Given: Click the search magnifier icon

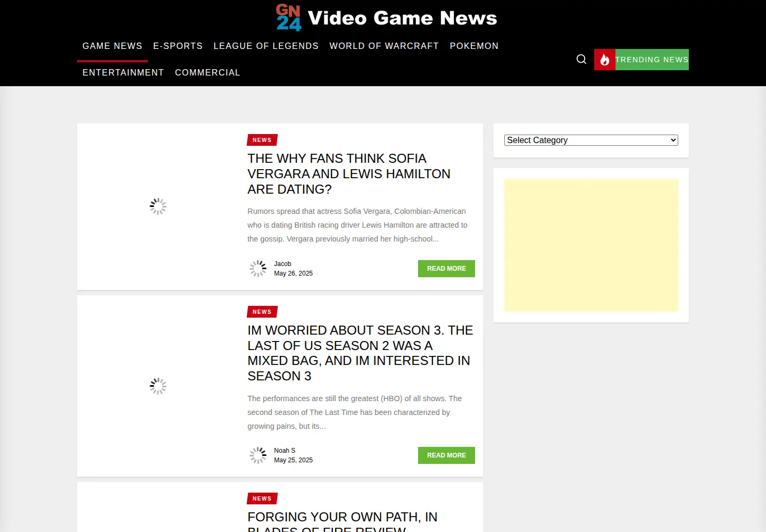Looking at the screenshot, I should coord(581,59).
